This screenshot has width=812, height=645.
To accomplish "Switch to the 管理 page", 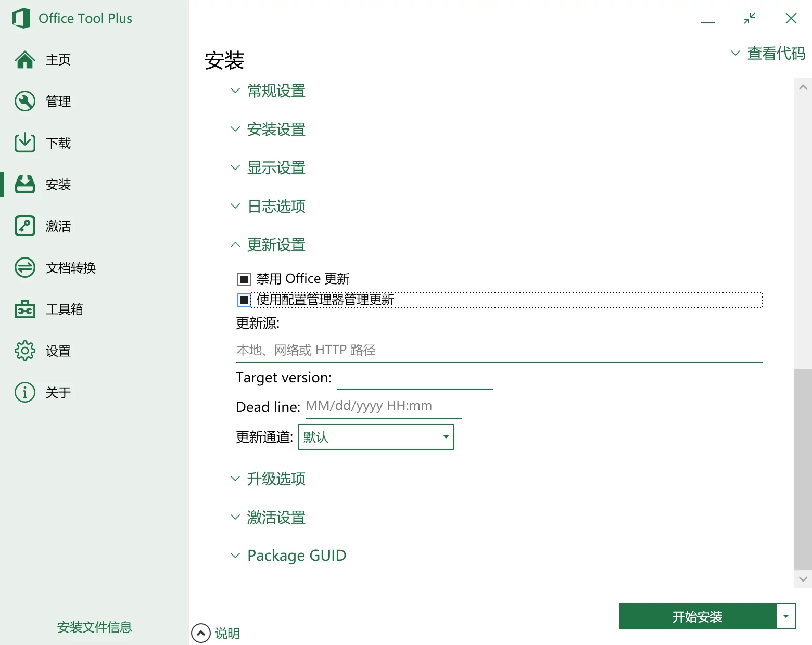I will pyautogui.click(x=58, y=101).
